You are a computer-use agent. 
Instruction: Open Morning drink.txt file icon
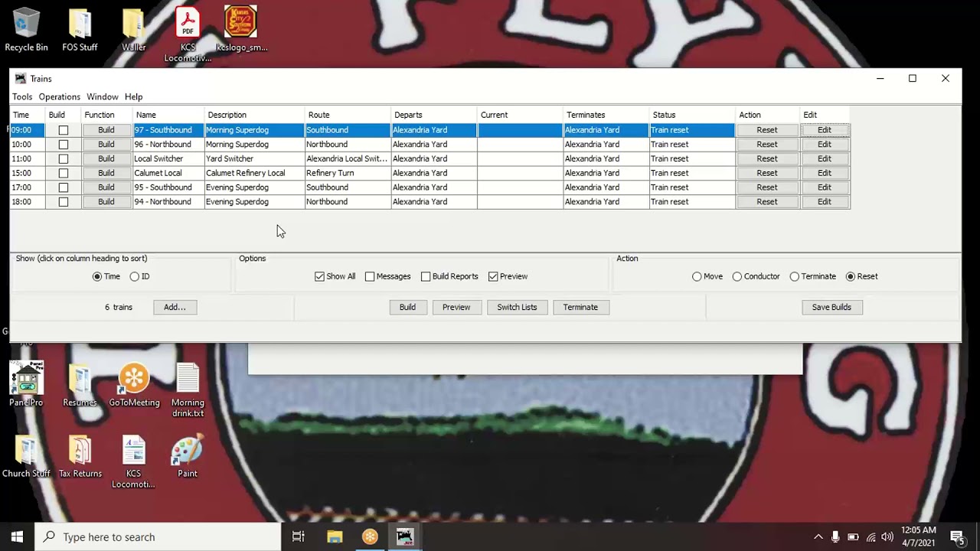pyautogui.click(x=188, y=390)
